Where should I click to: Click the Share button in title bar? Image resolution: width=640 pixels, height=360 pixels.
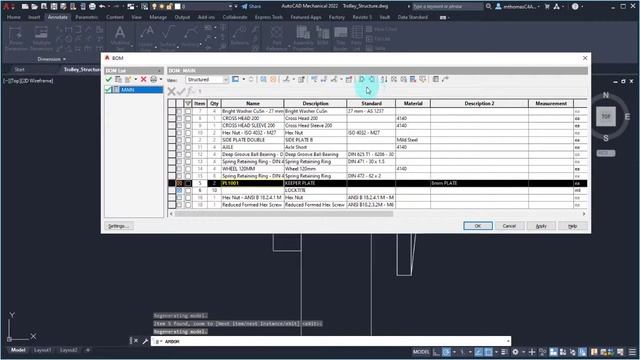click(251, 7)
